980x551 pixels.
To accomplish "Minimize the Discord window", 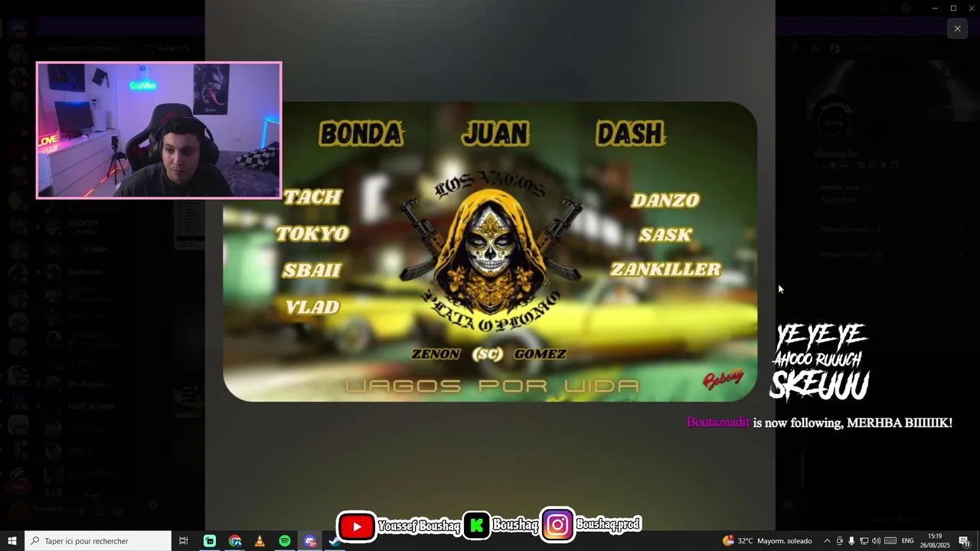I will coord(934,8).
